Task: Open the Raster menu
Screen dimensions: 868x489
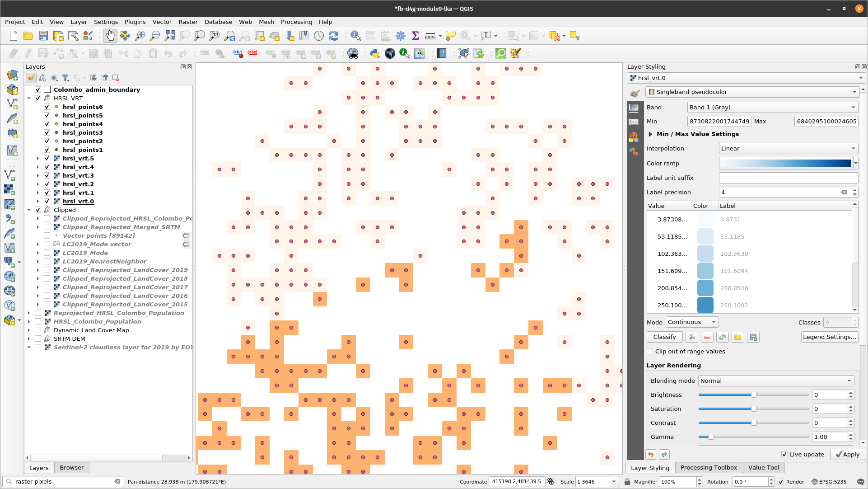Action: click(x=188, y=22)
